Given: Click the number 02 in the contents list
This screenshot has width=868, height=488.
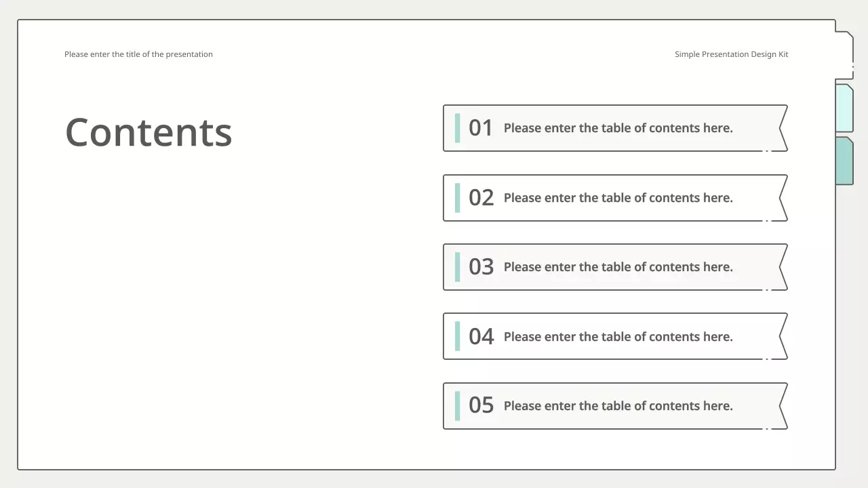Looking at the screenshot, I should (481, 198).
